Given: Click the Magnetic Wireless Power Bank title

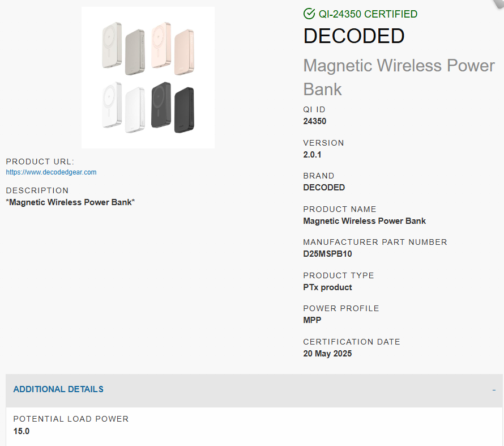Looking at the screenshot, I should click(399, 77).
